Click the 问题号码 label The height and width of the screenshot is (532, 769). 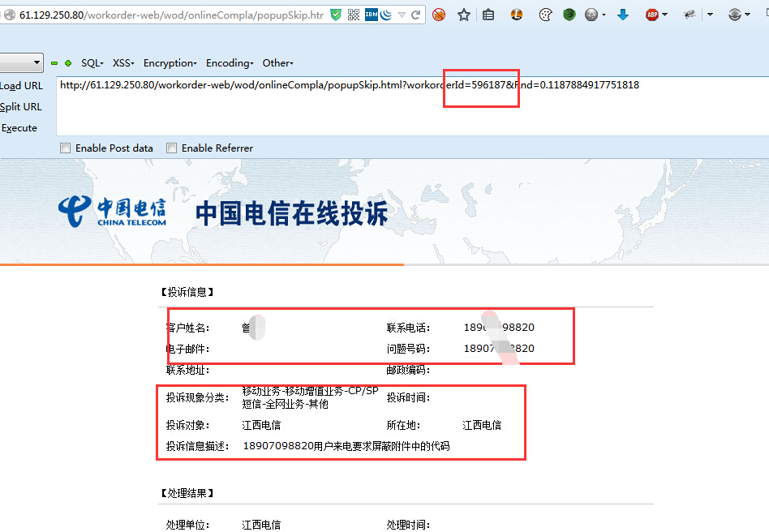(x=408, y=349)
